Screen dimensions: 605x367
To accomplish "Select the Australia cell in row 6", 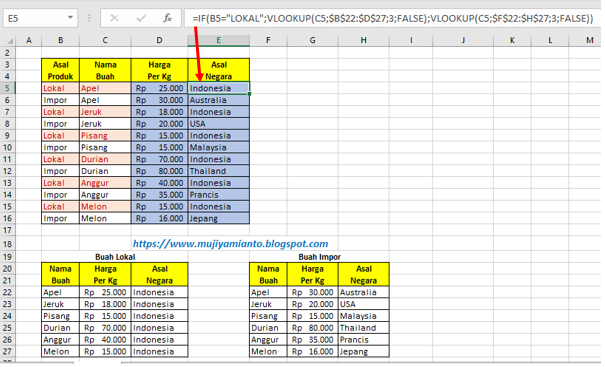I will (218, 100).
